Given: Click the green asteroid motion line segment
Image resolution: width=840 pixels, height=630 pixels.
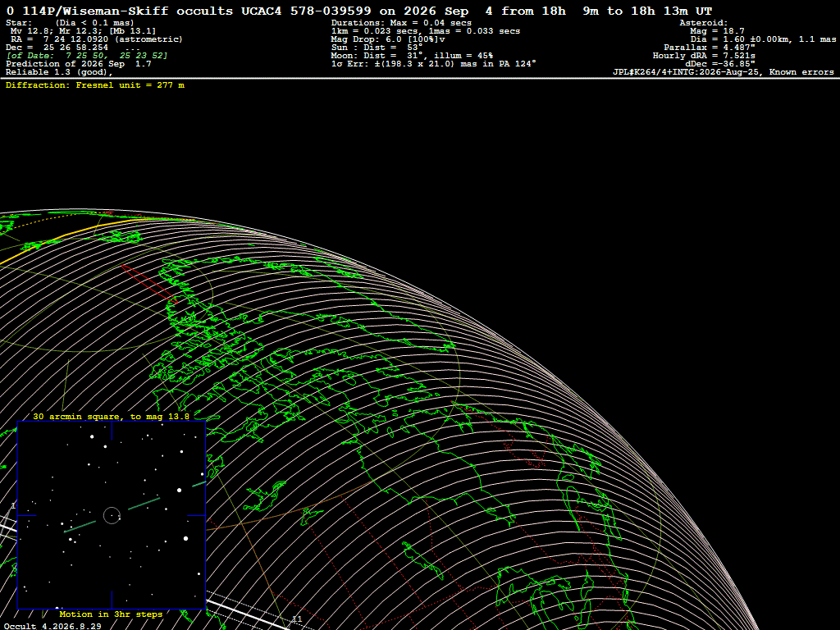Looking at the screenshot, I should pos(144,504).
